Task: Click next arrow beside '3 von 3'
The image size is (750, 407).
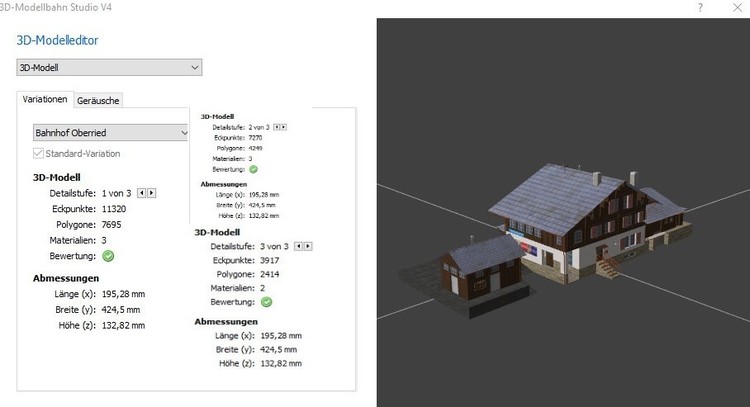Action: pos(308,246)
